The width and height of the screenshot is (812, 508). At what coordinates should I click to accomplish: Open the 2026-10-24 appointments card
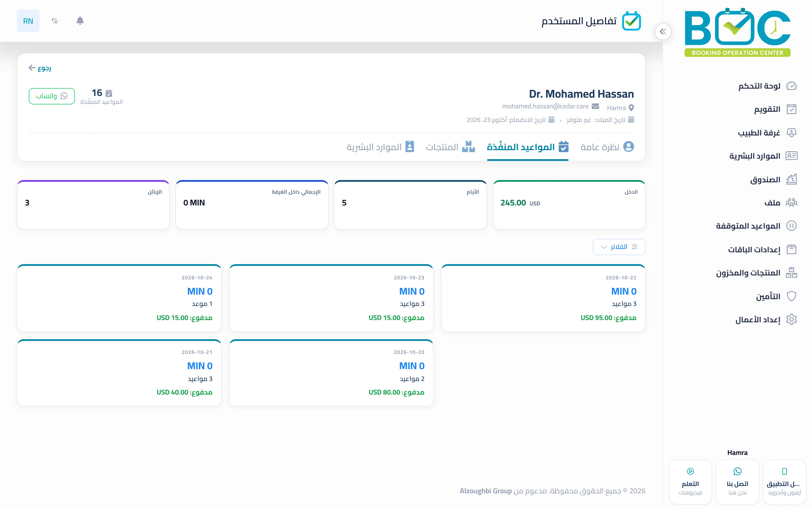coord(119,298)
